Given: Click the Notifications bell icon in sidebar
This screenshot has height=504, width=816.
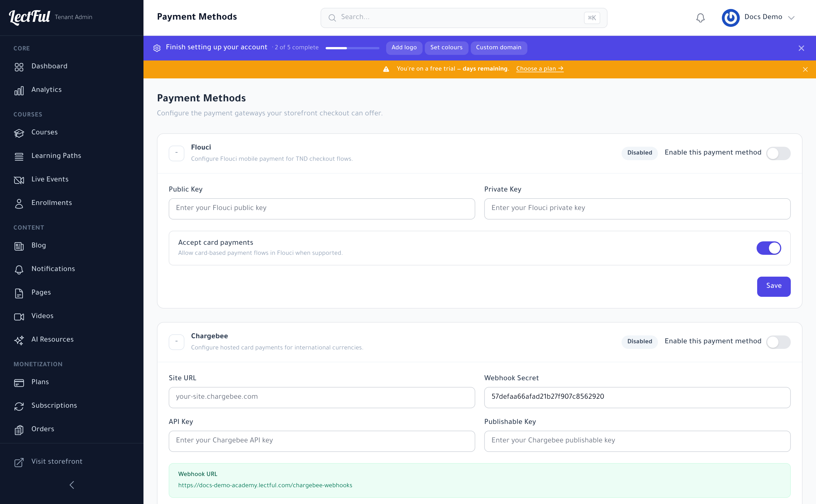Looking at the screenshot, I should [19, 269].
